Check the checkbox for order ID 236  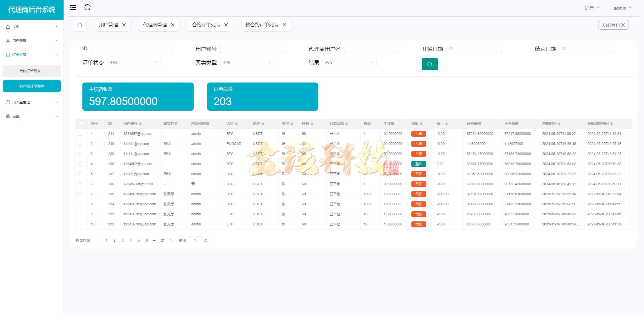(81, 184)
